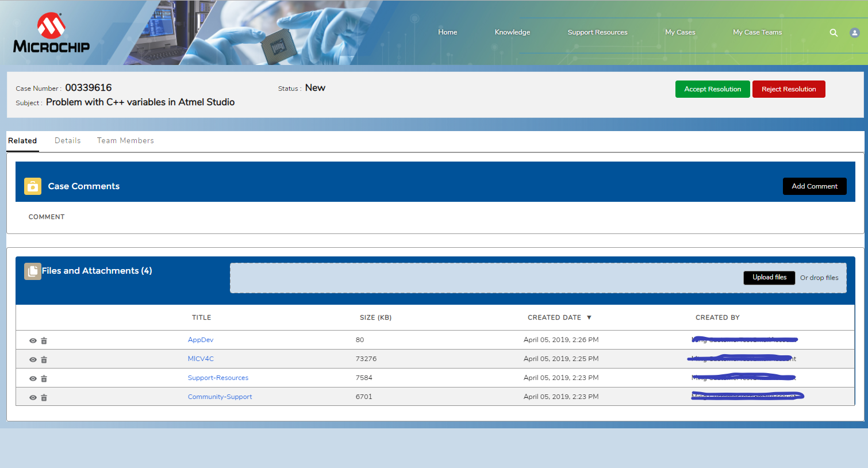
Task: Preview Community-Support file with eye icon
Action: click(33, 398)
